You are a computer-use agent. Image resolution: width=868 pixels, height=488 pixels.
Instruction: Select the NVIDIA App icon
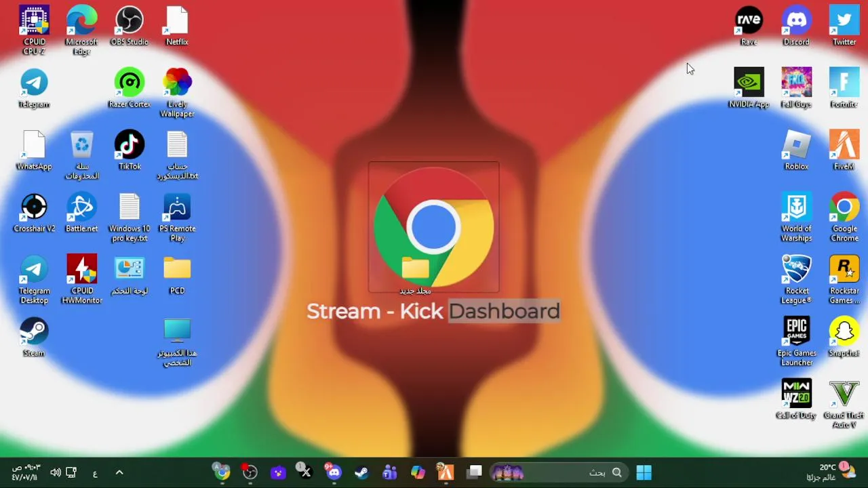point(749,88)
